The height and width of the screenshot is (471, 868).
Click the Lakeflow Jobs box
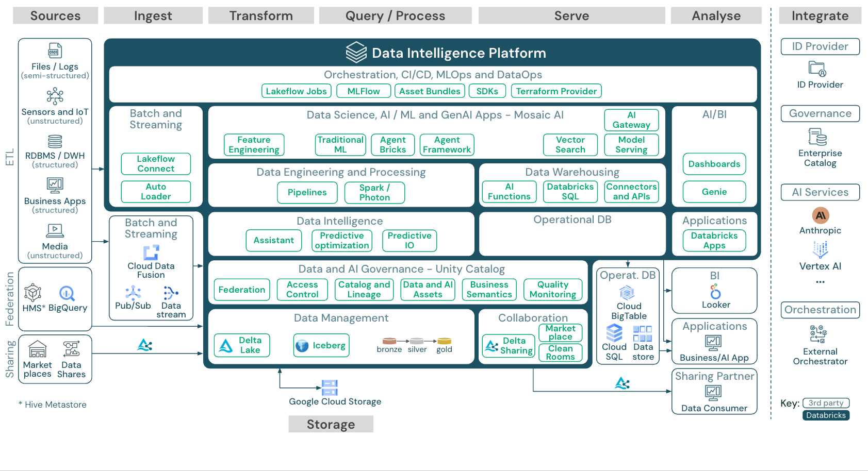click(x=296, y=91)
